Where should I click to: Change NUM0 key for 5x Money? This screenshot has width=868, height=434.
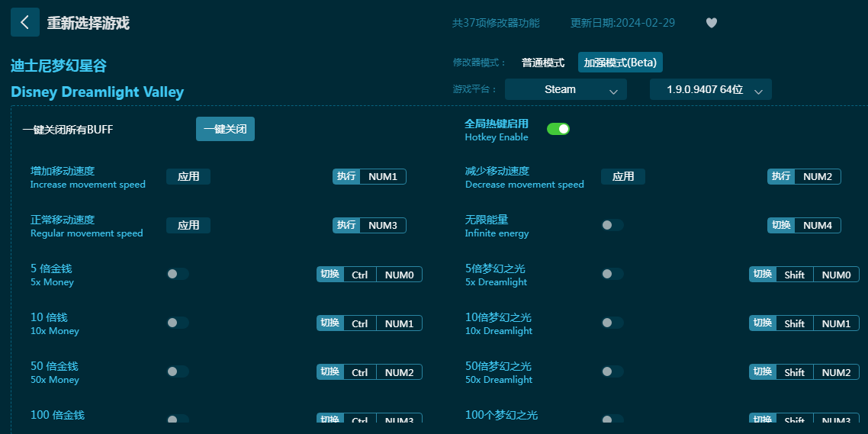(399, 275)
